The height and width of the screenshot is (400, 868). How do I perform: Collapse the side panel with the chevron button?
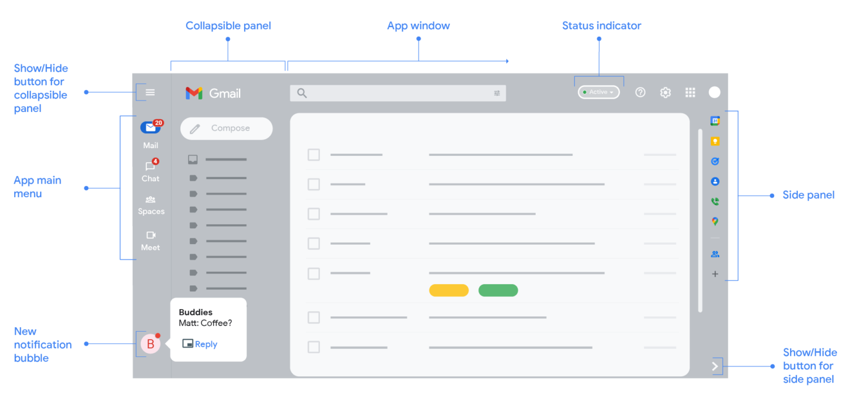tap(715, 366)
